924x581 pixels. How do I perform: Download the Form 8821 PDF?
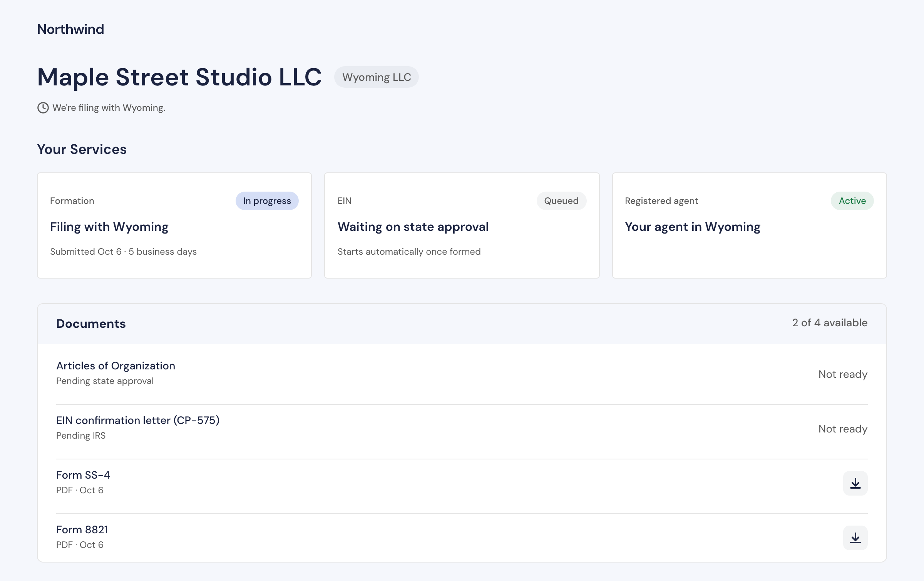(x=855, y=538)
